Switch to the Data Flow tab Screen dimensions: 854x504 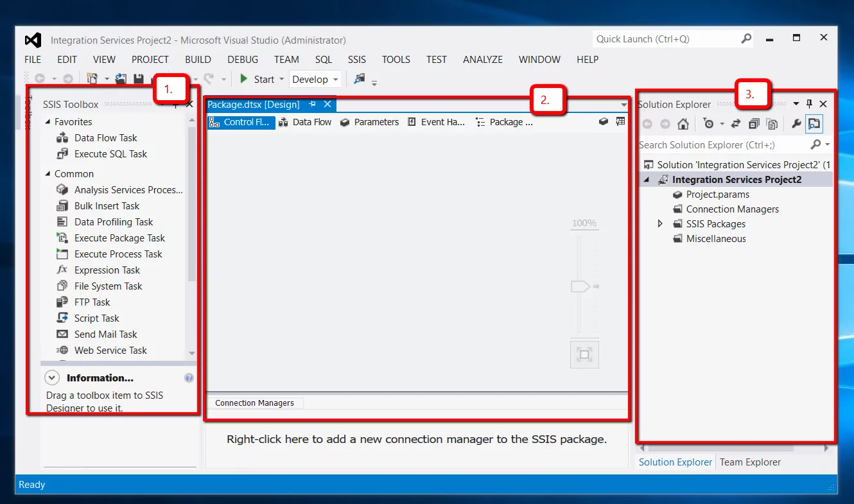pos(305,122)
